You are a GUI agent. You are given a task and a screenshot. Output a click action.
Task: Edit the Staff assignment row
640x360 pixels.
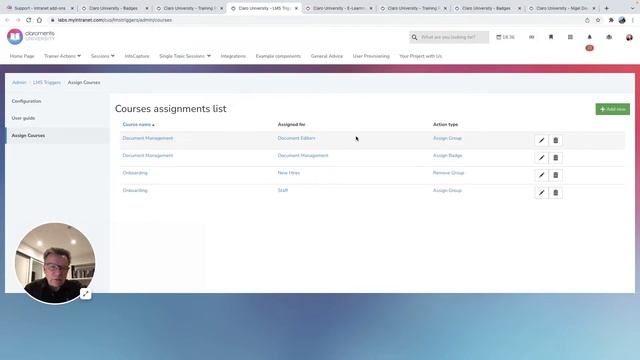tap(541, 193)
